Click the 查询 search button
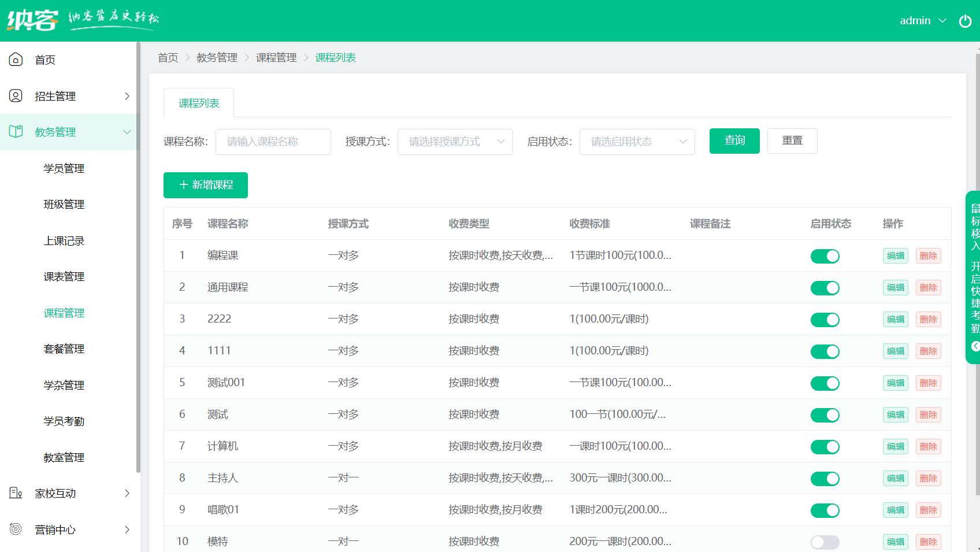 734,140
